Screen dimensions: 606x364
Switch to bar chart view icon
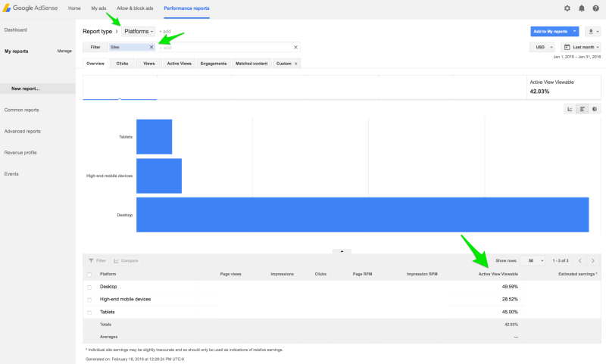tap(583, 109)
